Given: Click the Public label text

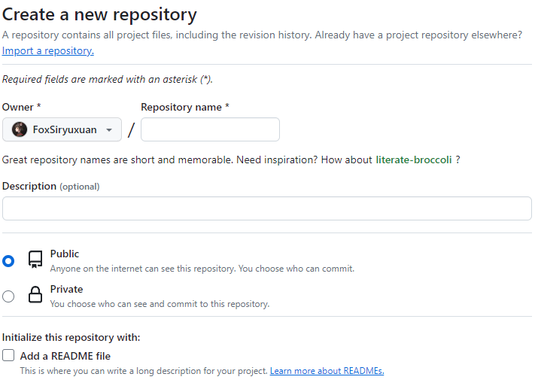Looking at the screenshot, I should coord(65,254).
